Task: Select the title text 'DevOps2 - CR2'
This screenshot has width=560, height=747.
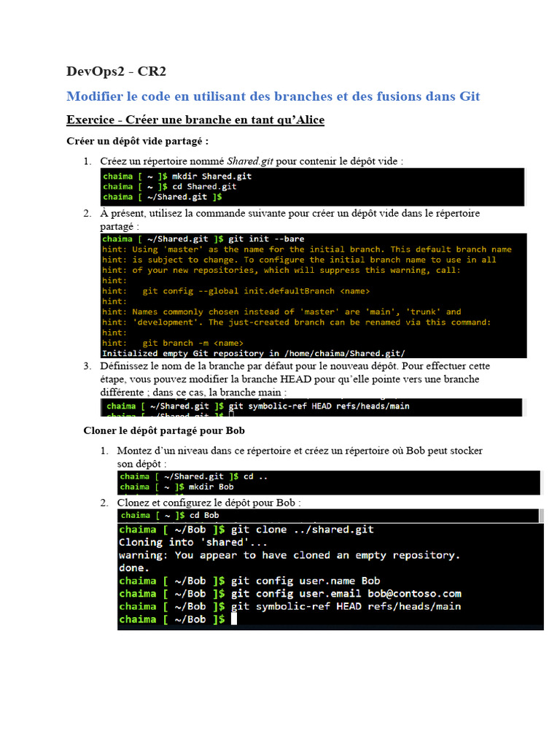Action: pyautogui.click(x=116, y=71)
